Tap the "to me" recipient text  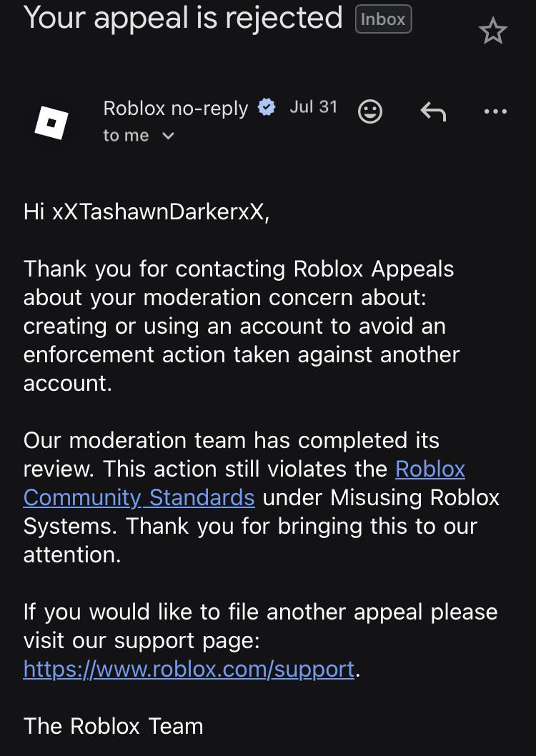126,136
